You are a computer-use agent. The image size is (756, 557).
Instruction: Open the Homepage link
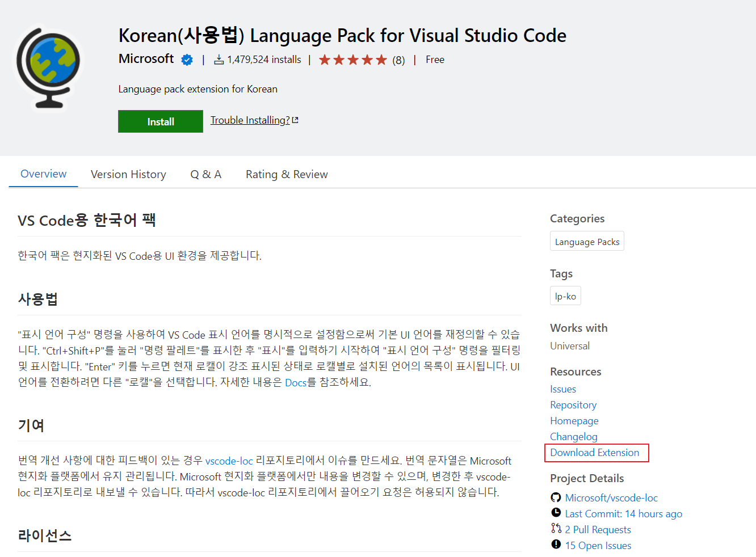(x=574, y=421)
